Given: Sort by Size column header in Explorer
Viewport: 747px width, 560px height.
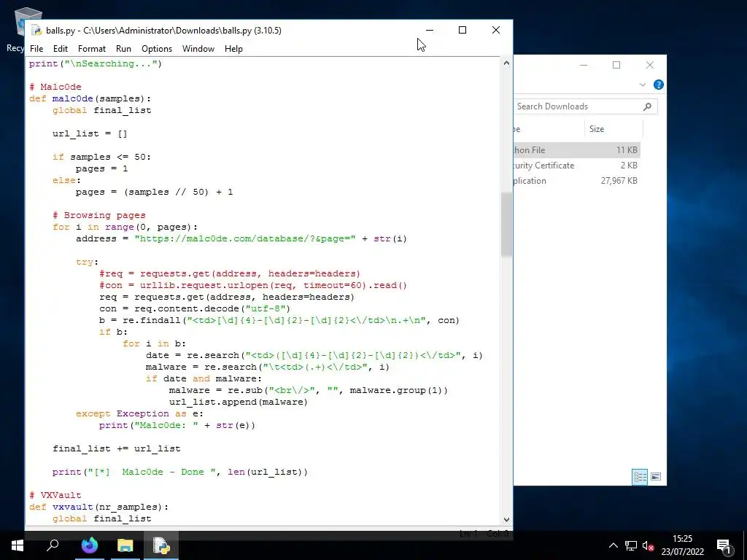Looking at the screenshot, I should 613,129.
